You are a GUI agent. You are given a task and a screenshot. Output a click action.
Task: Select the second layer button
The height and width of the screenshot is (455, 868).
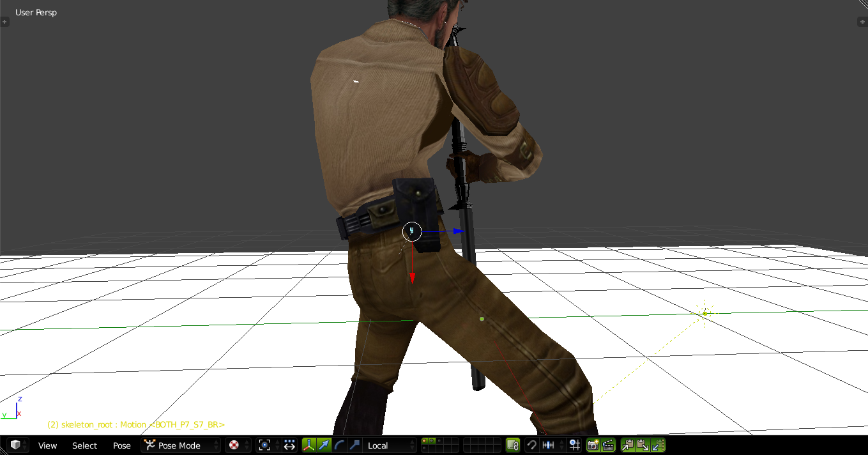431,441
